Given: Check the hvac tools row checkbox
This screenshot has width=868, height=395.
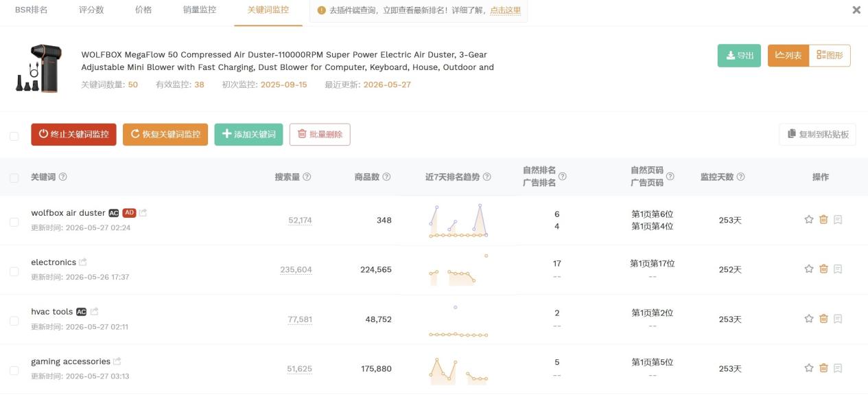Looking at the screenshot, I should (x=14, y=321).
